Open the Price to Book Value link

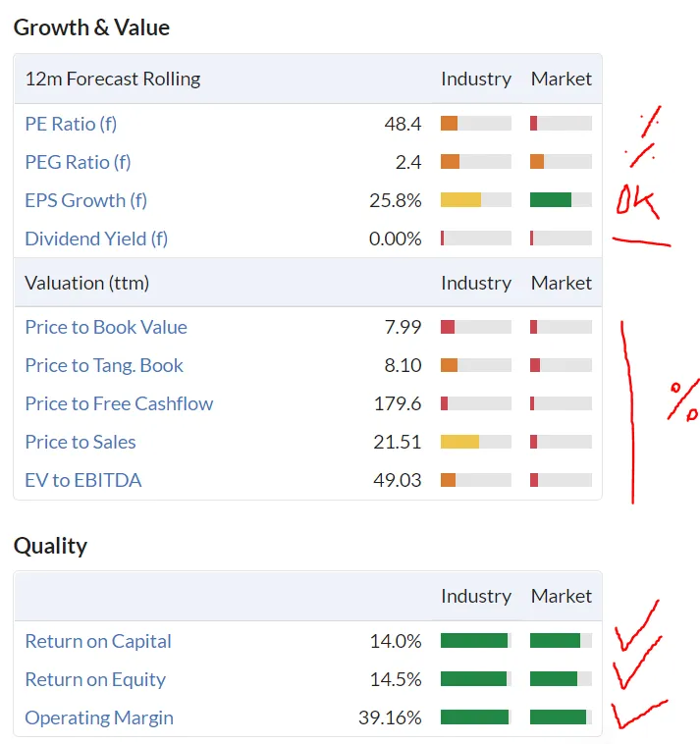coord(105,327)
